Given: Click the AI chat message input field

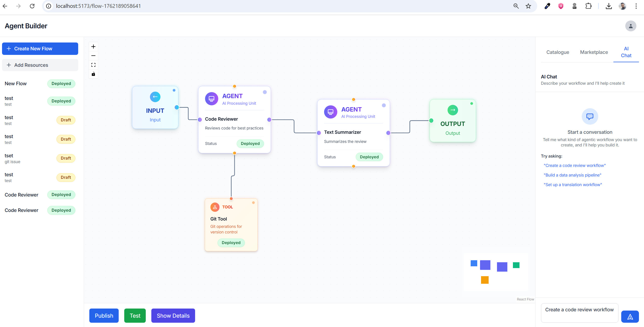Looking at the screenshot, I should (x=579, y=313).
